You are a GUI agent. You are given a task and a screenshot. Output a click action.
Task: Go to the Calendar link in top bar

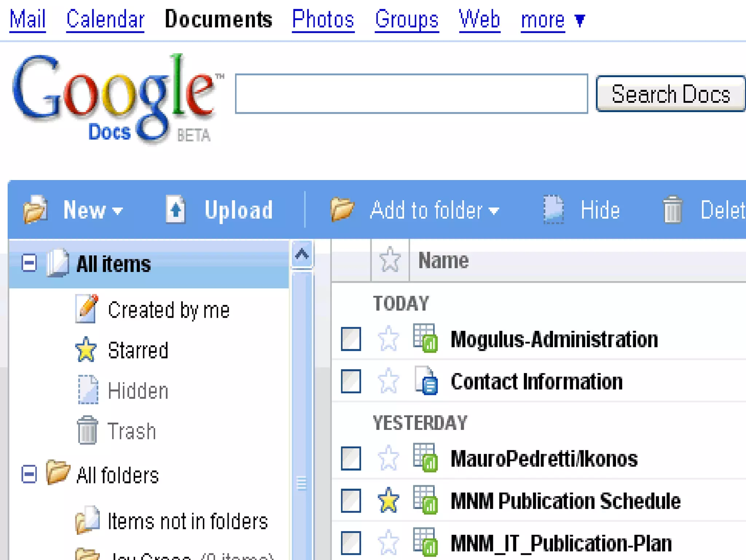[x=105, y=20]
